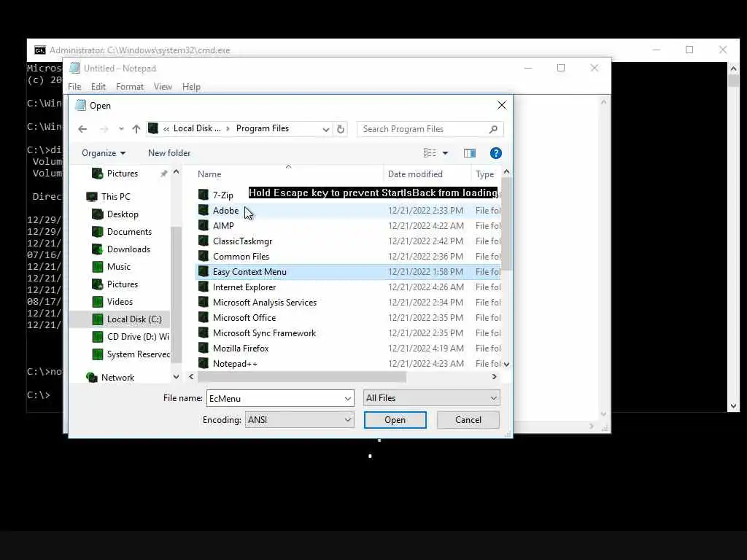Open Notepad Format menu
Viewport: 747px width, 560px height.
coord(130,87)
